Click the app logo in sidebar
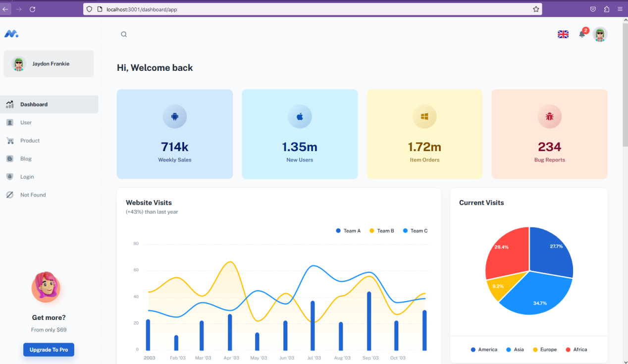The image size is (628, 364). (x=11, y=34)
